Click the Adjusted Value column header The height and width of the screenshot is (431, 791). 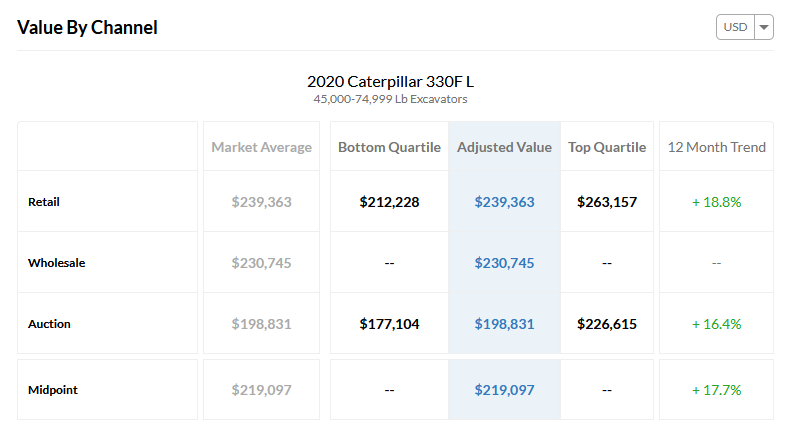504,147
